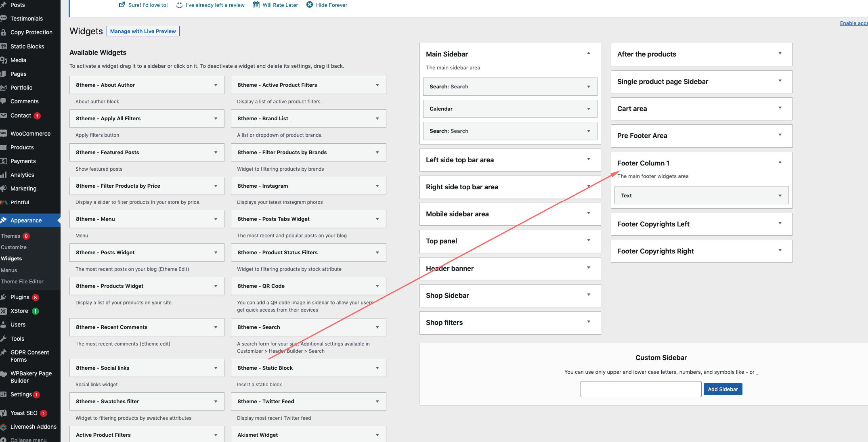Click the Payments icon in admin menu
Screen dimensions: 868x442
3,161
